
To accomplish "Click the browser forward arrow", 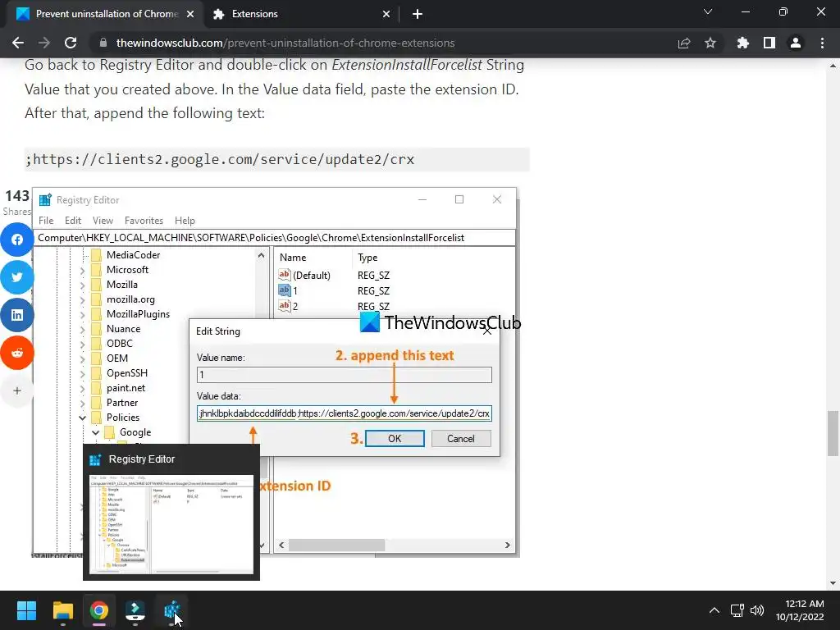I will (x=44, y=43).
